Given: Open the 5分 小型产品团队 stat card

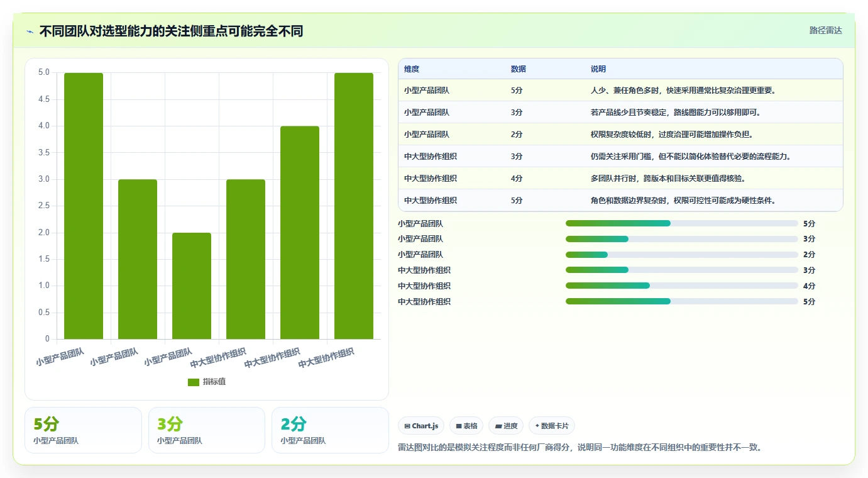Looking at the screenshot, I should click(x=83, y=430).
